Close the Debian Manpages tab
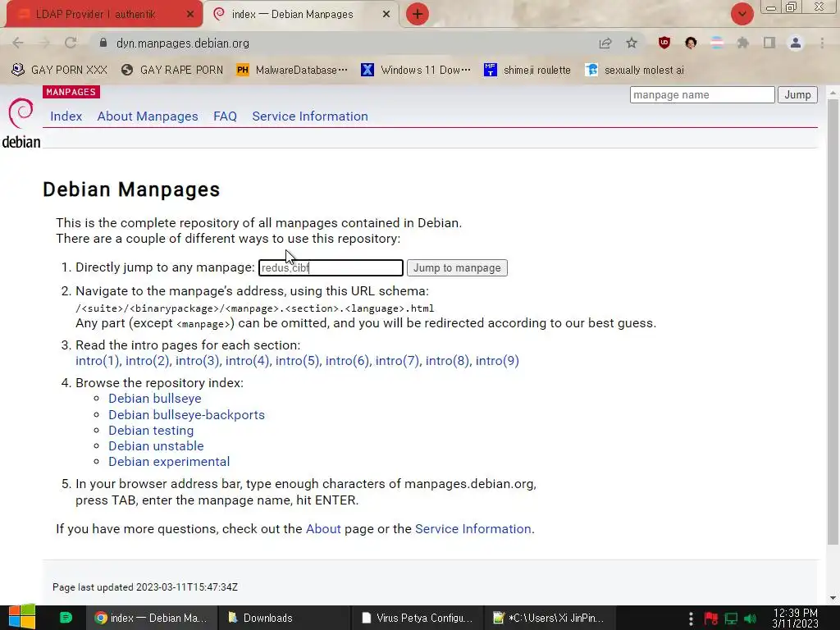 (x=386, y=15)
